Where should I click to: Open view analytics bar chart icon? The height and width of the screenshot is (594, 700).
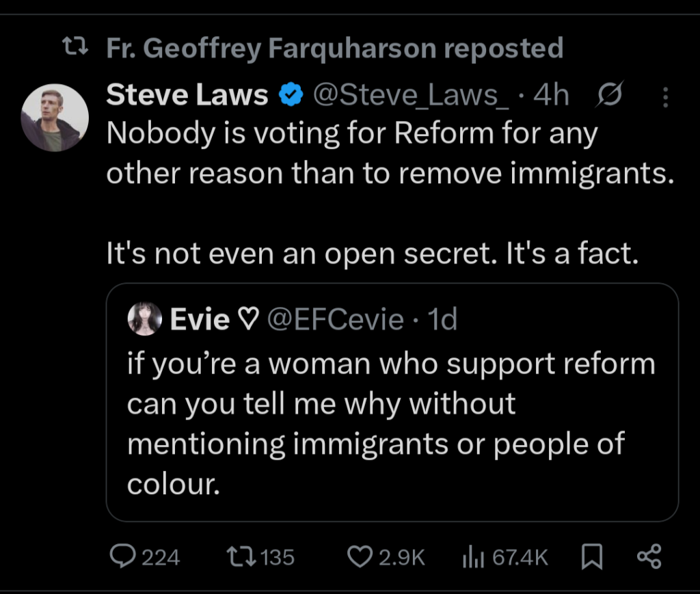[x=472, y=558]
